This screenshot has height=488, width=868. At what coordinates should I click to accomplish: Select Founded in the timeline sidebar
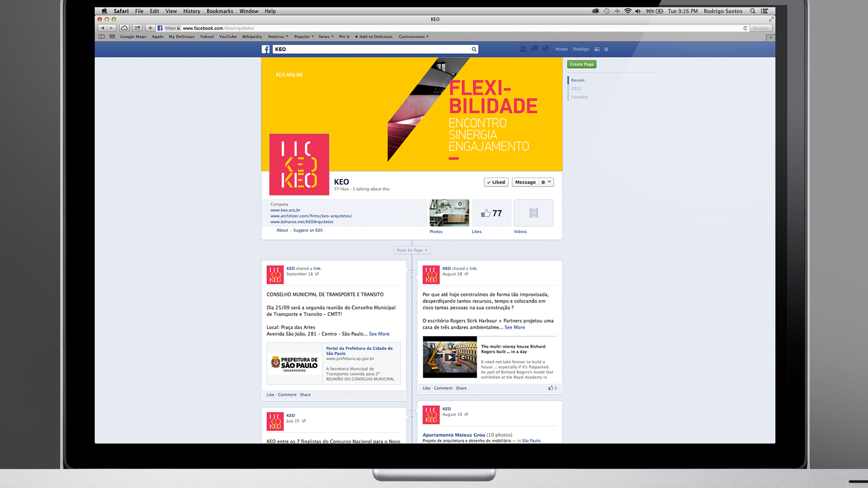coord(579,97)
